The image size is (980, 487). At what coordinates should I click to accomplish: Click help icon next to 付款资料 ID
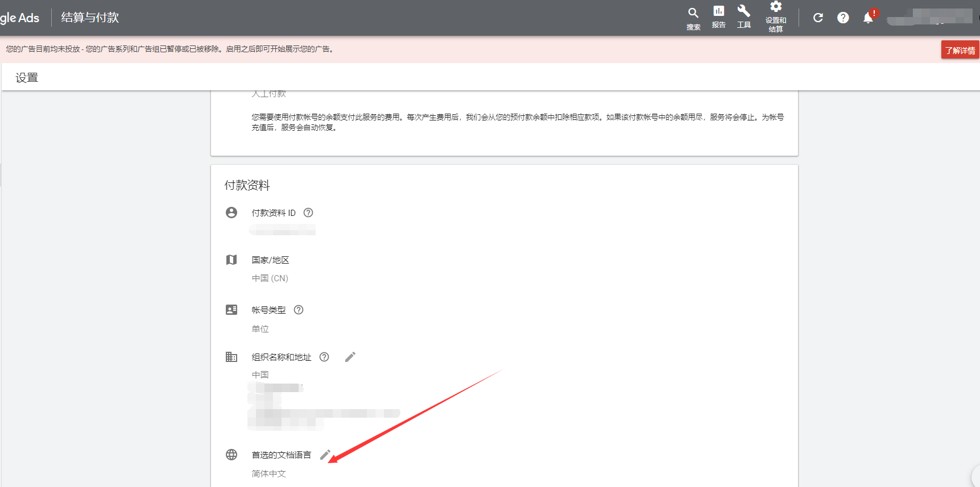click(308, 213)
